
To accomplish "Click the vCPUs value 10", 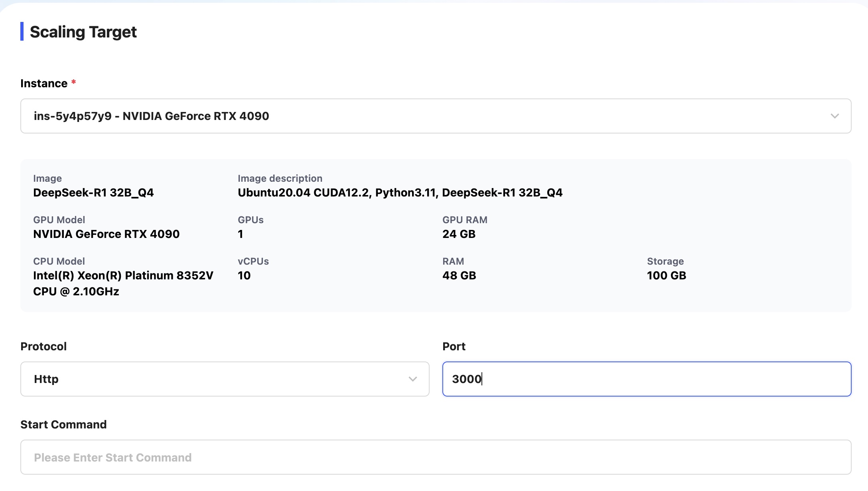I will [x=244, y=276].
